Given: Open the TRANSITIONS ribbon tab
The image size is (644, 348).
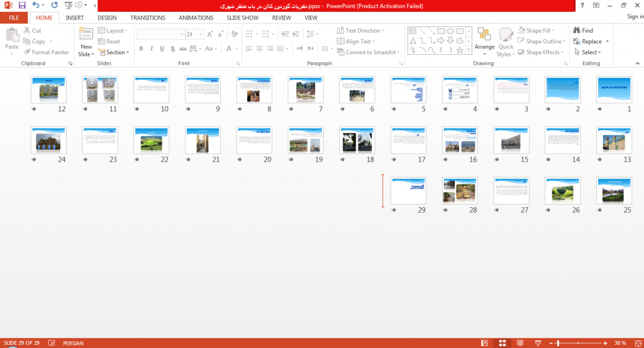Looking at the screenshot, I should click(147, 18).
